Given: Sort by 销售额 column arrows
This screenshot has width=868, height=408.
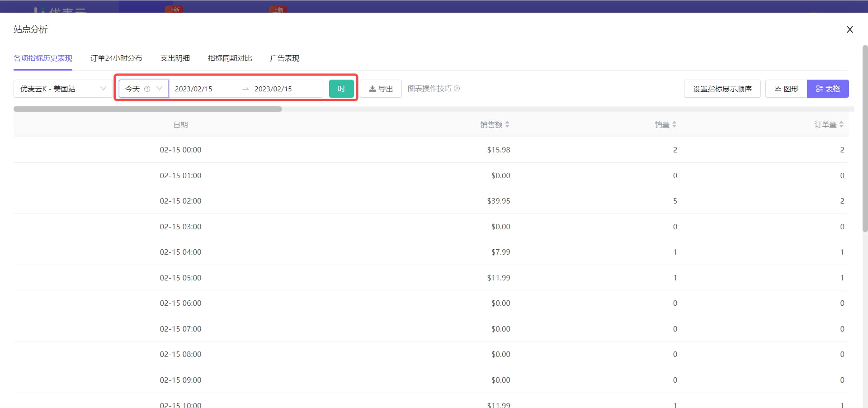Looking at the screenshot, I should pyautogui.click(x=507, y=124).
